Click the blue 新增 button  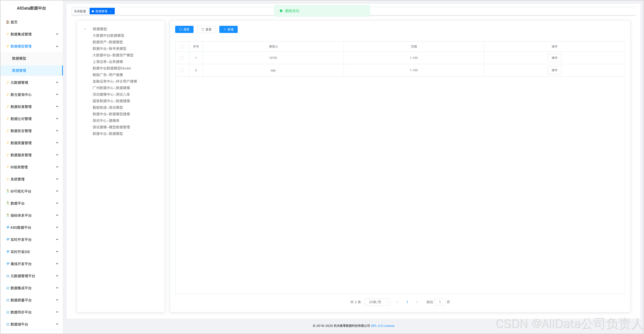pyautogui.click(x=228, y=29)
